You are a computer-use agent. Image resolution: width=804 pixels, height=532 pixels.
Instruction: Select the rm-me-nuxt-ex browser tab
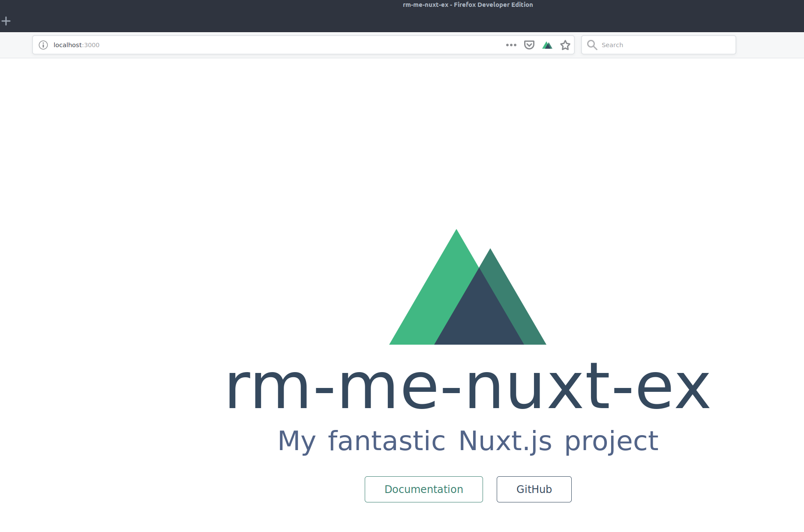[x=467, y=5]
